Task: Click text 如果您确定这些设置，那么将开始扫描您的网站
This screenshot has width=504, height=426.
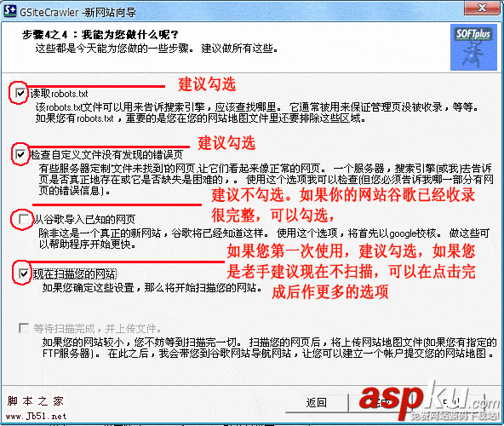Action: (x=152, y=287)
